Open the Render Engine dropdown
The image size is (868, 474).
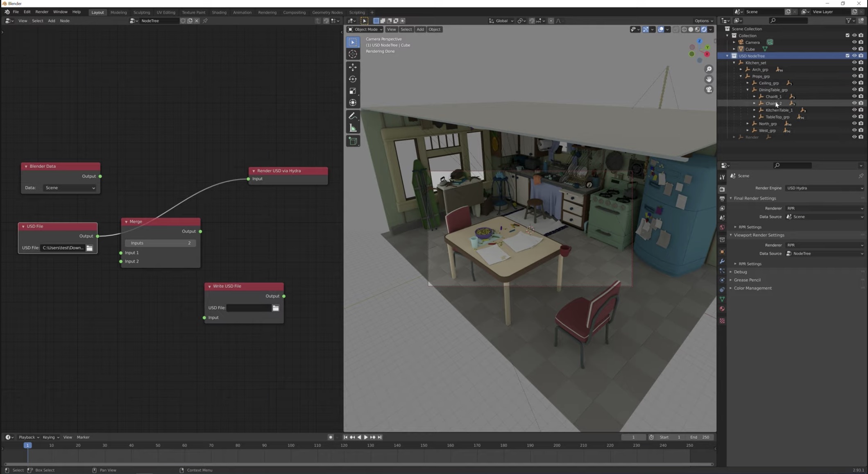[x=825, y=188]
